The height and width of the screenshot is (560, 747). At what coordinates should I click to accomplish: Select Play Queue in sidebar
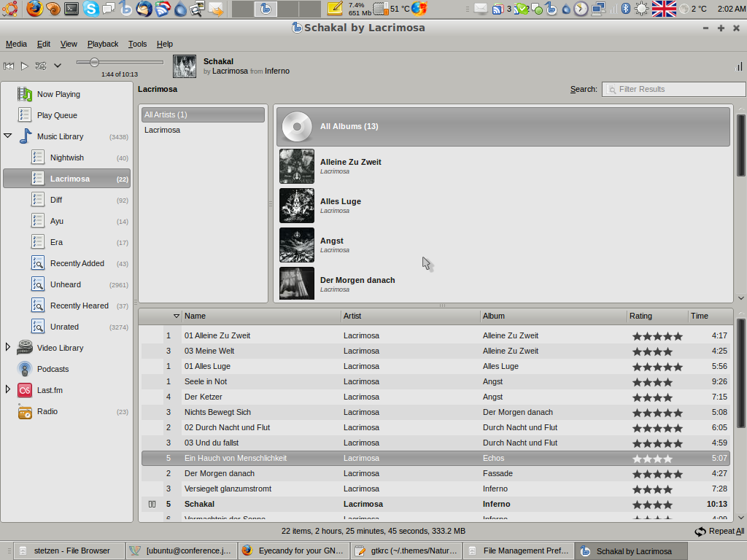(66, 115)
